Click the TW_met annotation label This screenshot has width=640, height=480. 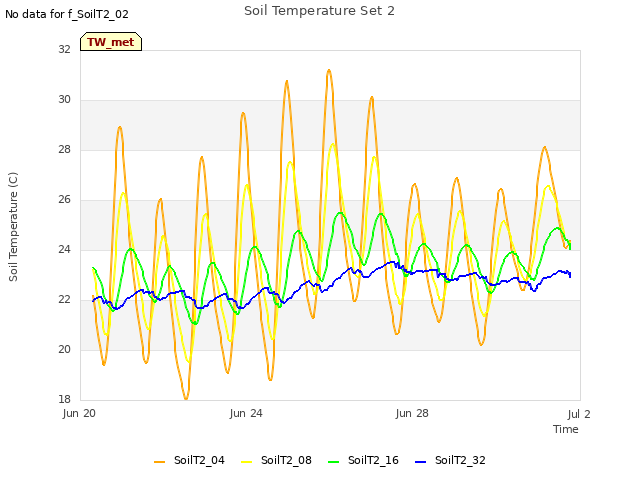coord(111,42)
